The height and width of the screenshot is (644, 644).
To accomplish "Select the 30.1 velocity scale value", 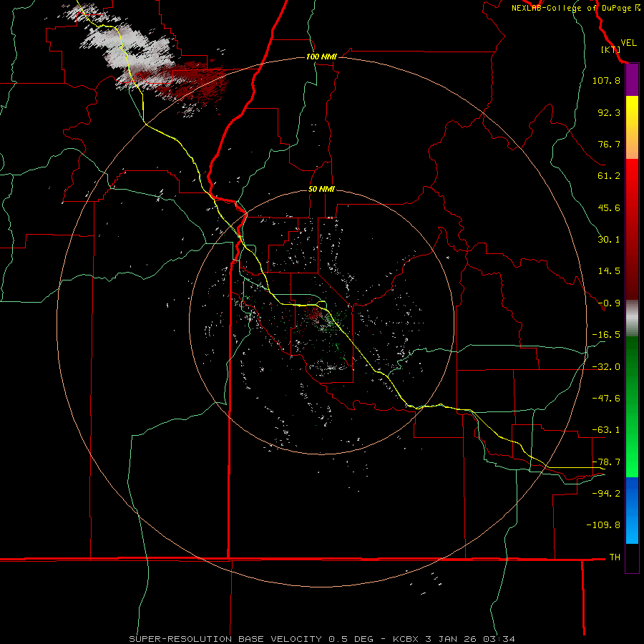I will (609, 240).
